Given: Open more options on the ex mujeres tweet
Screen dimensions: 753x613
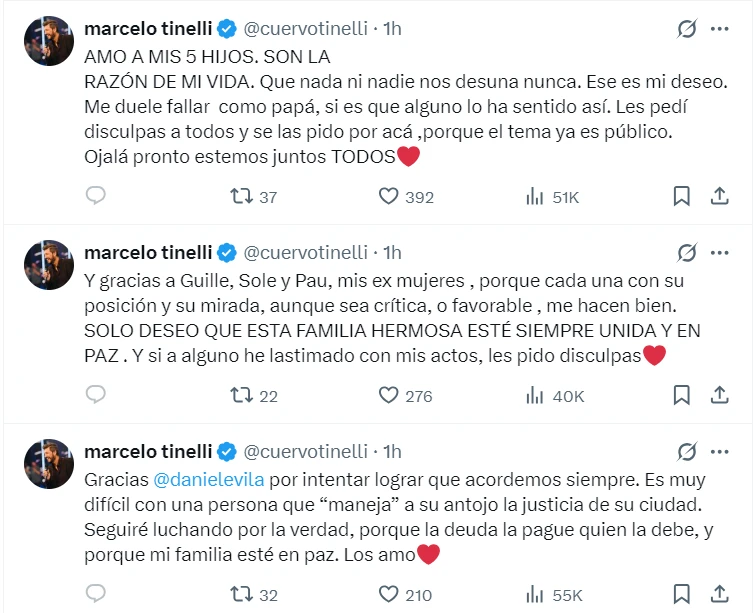Looking at the screenshot, I should tap(719, 252).
